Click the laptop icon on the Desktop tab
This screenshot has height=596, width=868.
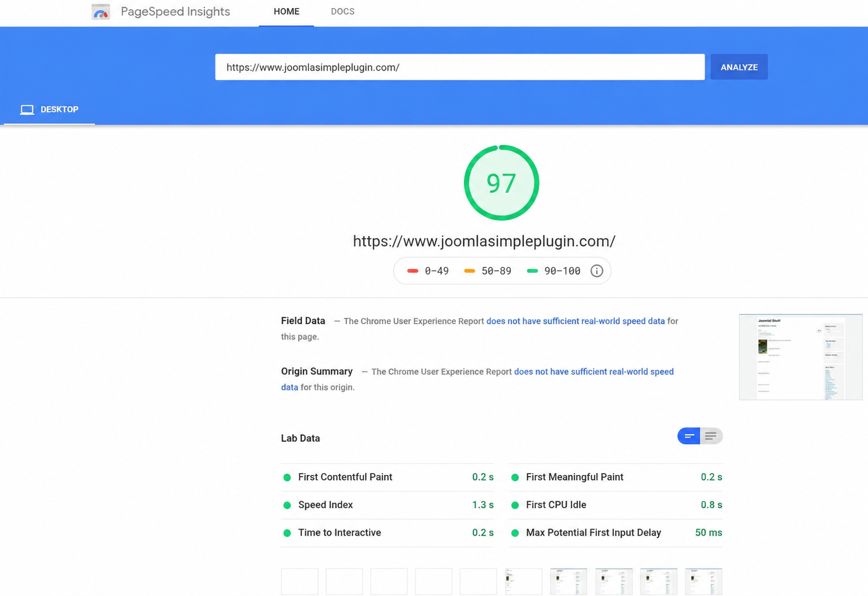tap(27, 110)
